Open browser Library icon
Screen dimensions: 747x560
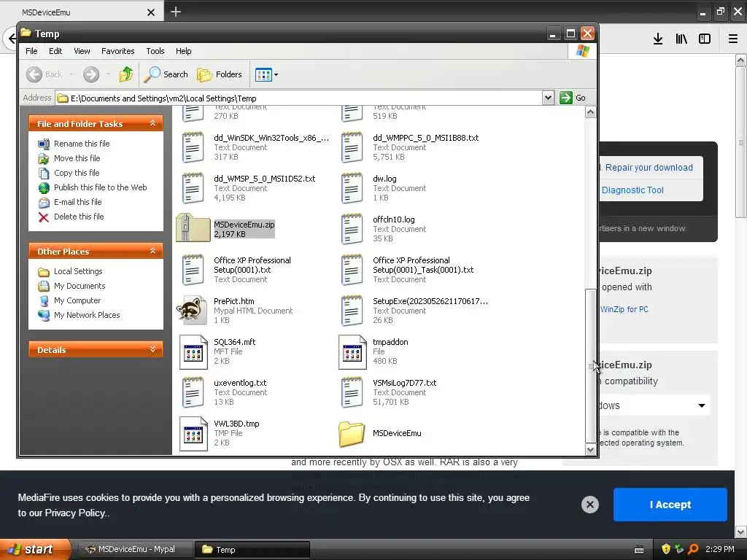[x=681, y=39]
